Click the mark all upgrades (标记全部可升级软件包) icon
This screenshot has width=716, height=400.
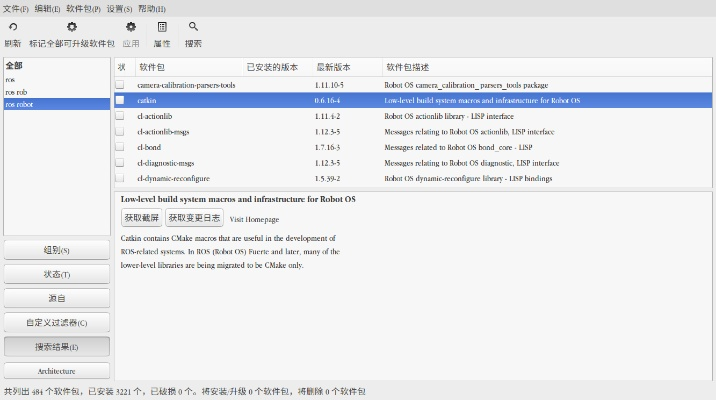(71, 27)
